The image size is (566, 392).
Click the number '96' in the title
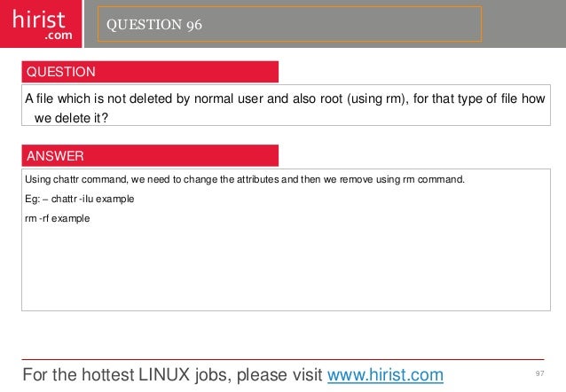[194, 25]
